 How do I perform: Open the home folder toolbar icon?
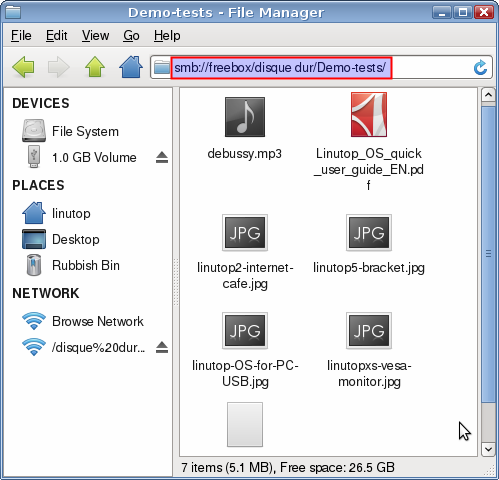131,67
